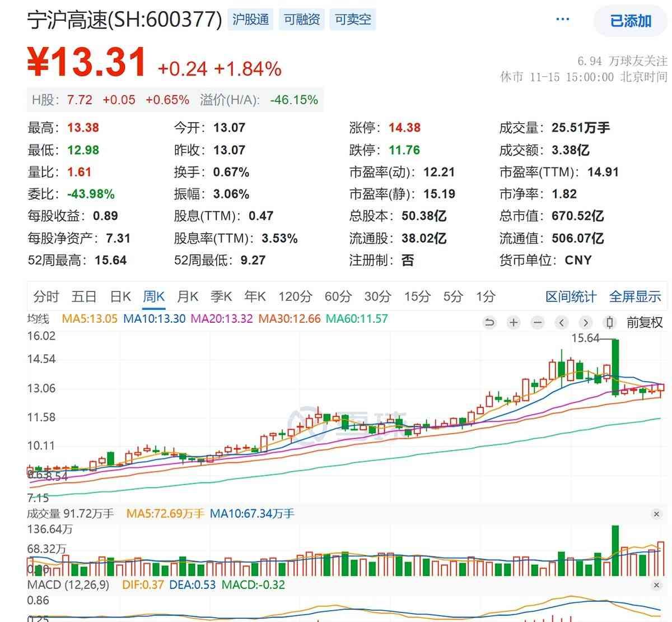Toggle the 已添加 watchlist button
The image size is (672, 622).
point(631,21)
